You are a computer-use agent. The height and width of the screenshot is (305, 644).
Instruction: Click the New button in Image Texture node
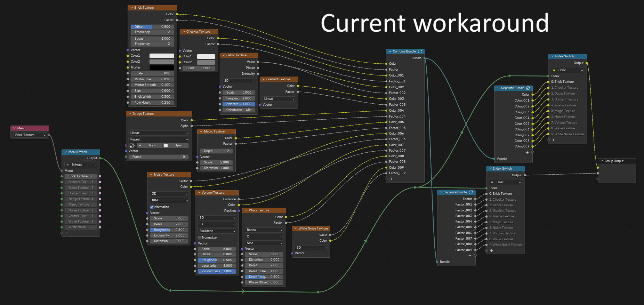point(152,145)
